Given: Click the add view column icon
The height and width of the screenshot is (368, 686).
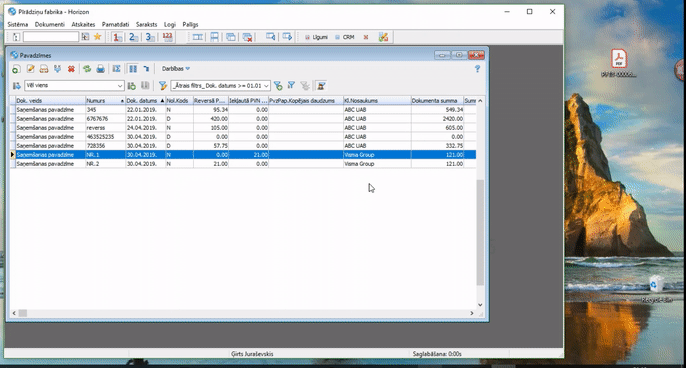Looking at the screenshot, I should (132, 86).
